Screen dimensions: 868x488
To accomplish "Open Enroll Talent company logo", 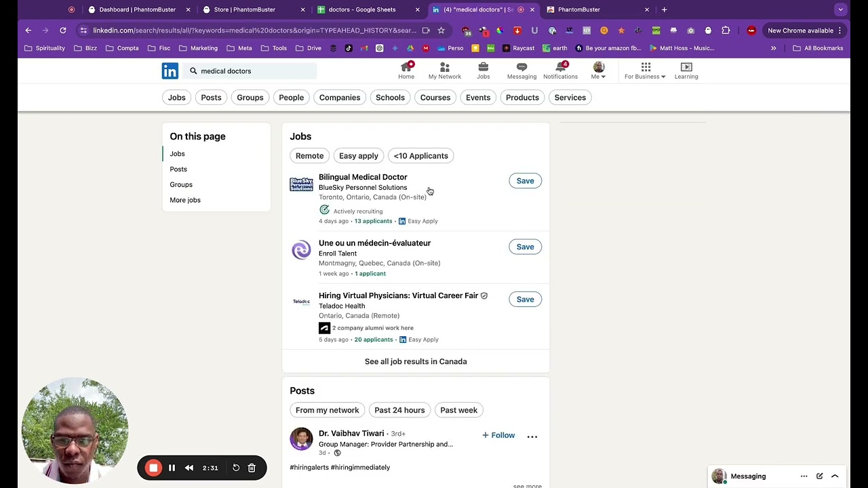I will pos(301,250).
